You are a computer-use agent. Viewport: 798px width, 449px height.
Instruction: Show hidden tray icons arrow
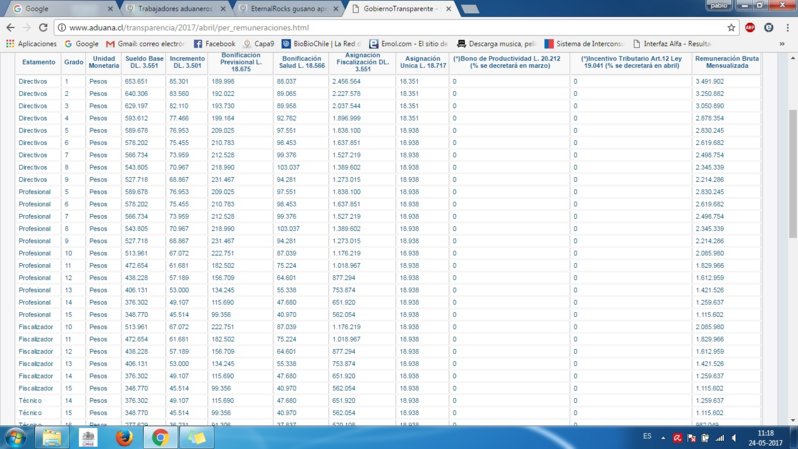663,438
